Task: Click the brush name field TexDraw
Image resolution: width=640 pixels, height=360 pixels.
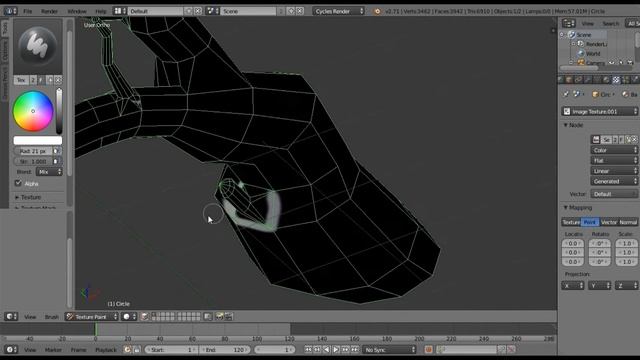Action: tap(21, 80)
